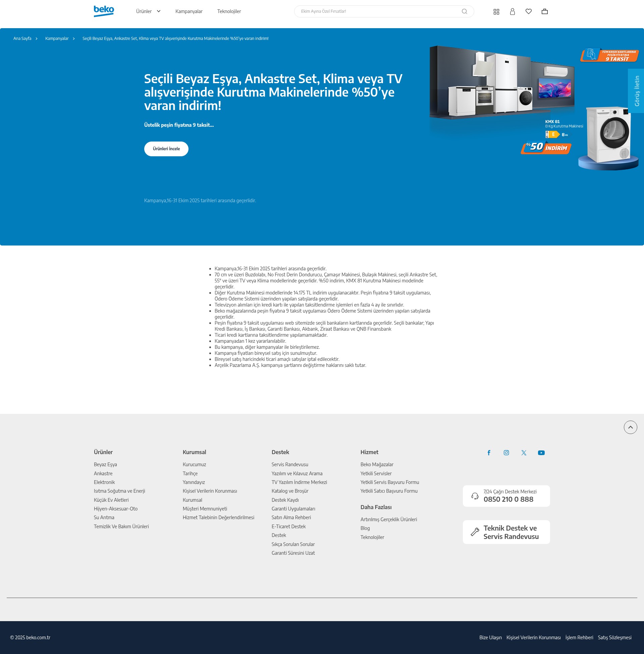Open Kişisel Verilerin Korunması under Kurumsal
This screenshot has height=654, width=644.
(x=210, y=491)
